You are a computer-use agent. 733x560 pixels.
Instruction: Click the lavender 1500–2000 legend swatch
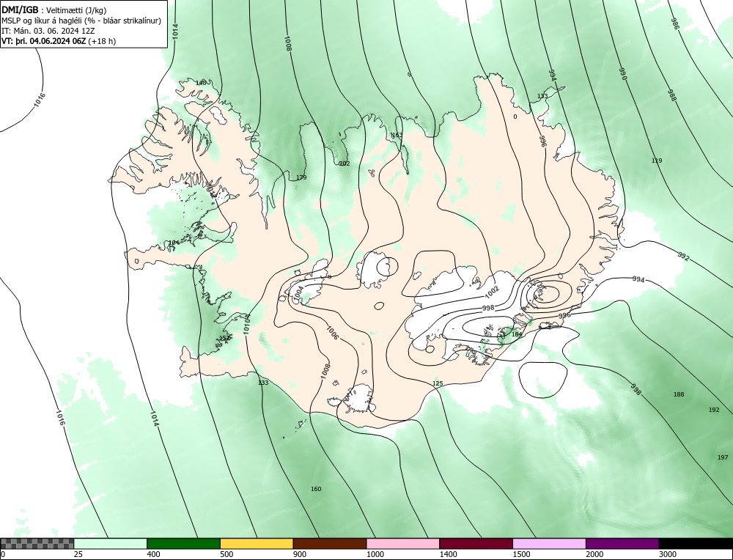(x=549, y=543)
